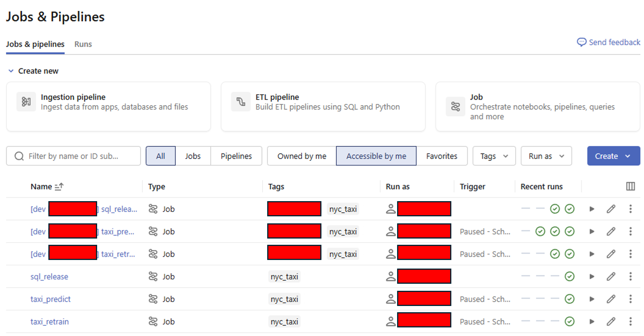The image size is (644, 336).
Task: Open the column settings icon
Action: pyautogui.click(x=630, y=187)
